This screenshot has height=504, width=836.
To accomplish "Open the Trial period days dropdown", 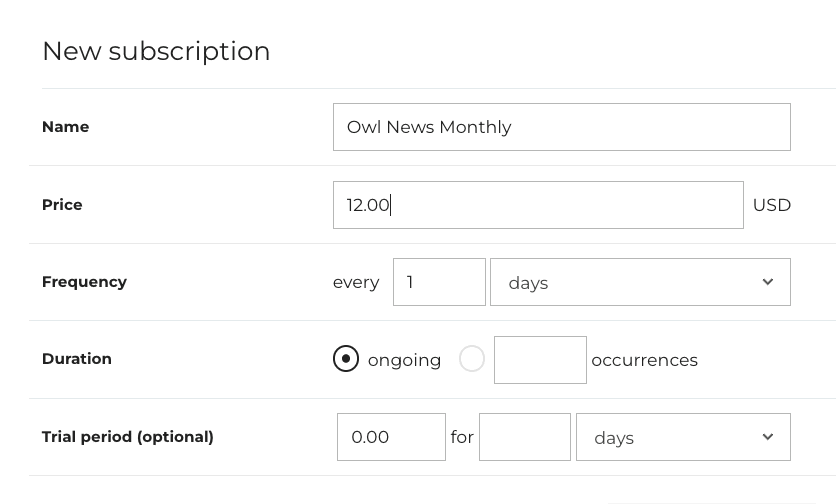I will coord(683,437).
